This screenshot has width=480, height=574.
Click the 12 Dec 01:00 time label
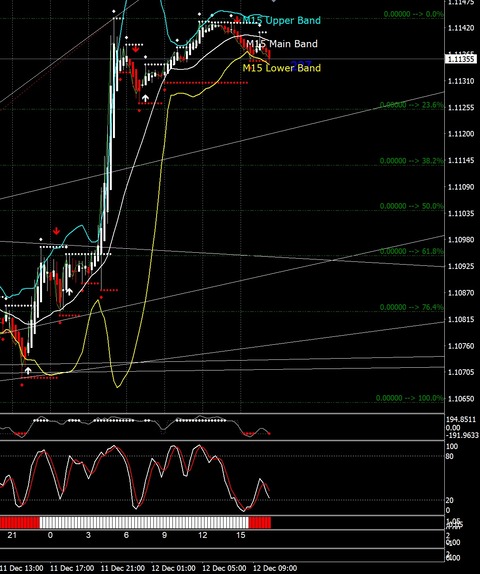pyautogui.click(x=173, y=569)
